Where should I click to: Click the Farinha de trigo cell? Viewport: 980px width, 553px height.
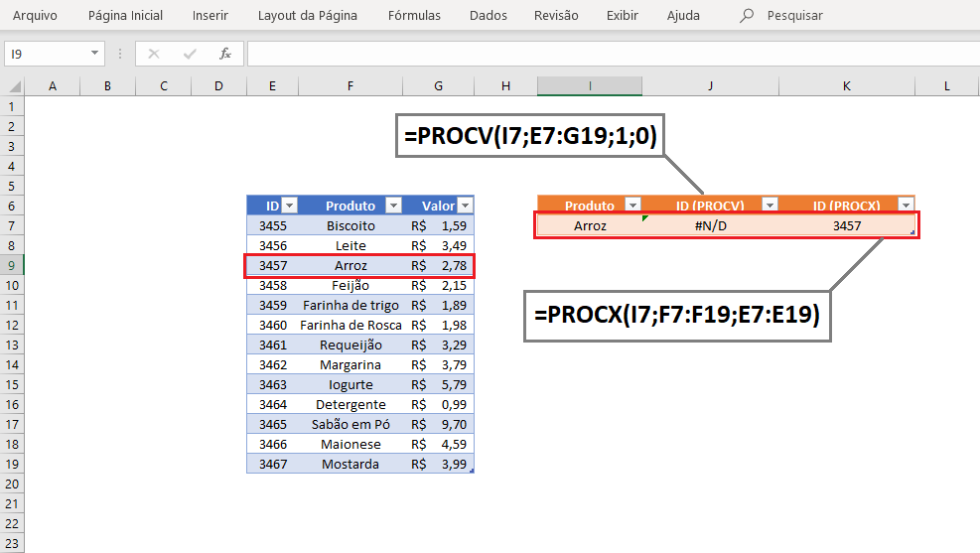pos(350,306)
